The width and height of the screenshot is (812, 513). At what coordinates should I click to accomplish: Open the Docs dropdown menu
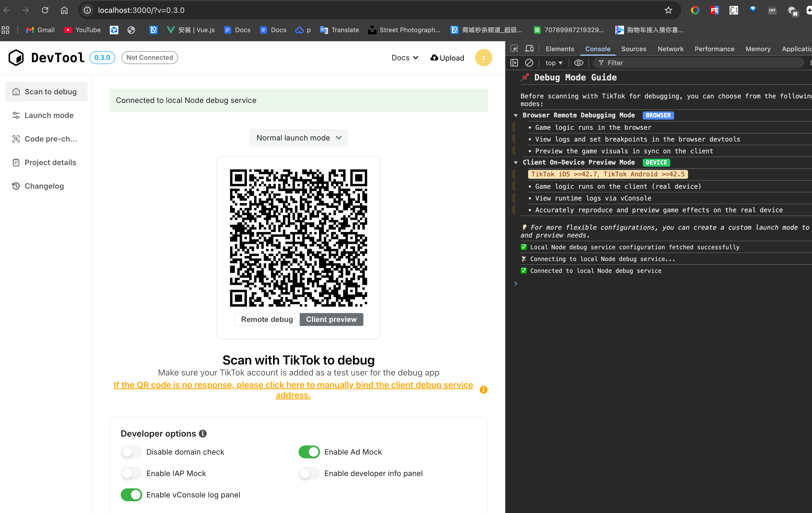coord(404,58)
